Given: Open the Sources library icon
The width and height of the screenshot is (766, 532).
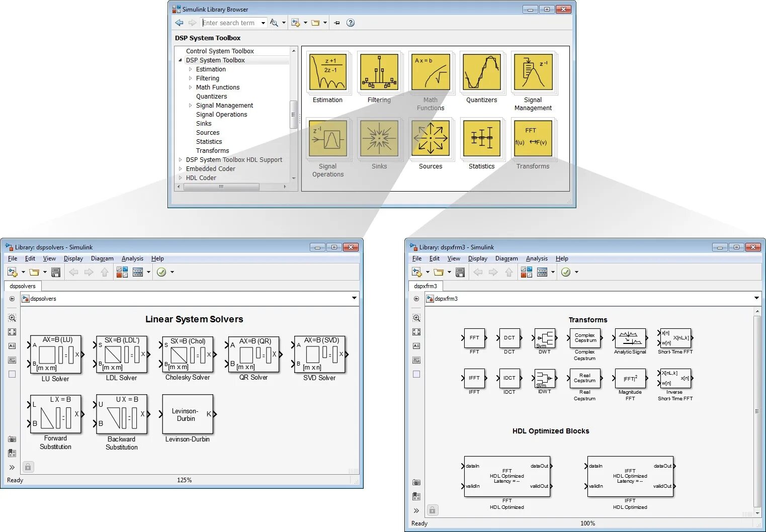Looking at the screenshot, I should (431, 139).
